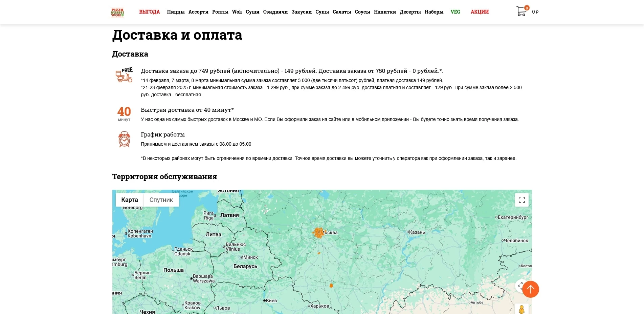Screen dimensions: 644x314
Task: Open the Роллы category
Action: click(x=220, y=12)
